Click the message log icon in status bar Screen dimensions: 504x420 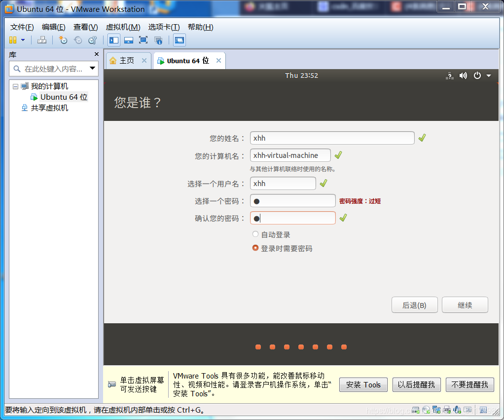click(483, 410)
